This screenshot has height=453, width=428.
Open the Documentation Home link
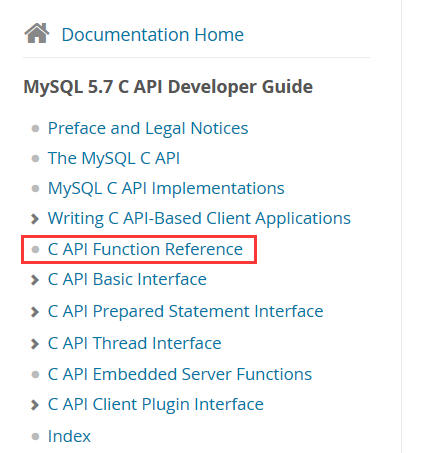[x=153, y=35]
